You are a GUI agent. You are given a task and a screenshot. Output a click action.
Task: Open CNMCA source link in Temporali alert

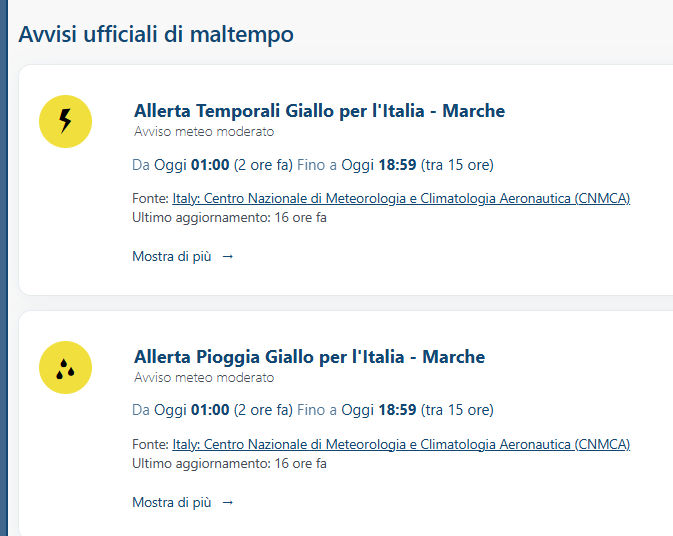[x=401, y=199]
